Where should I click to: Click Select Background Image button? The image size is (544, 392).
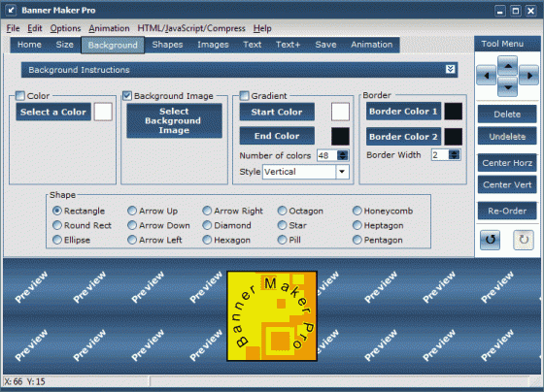(x=174, y=120)
